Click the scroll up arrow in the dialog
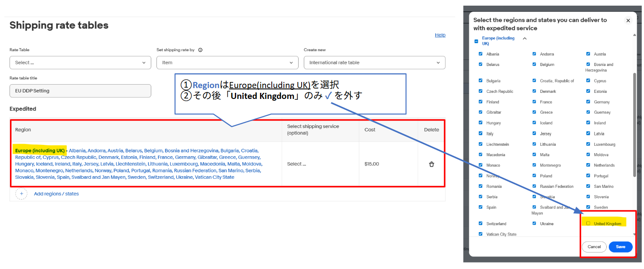This screenshot has height=269, width=644. (x=634, y=35)
